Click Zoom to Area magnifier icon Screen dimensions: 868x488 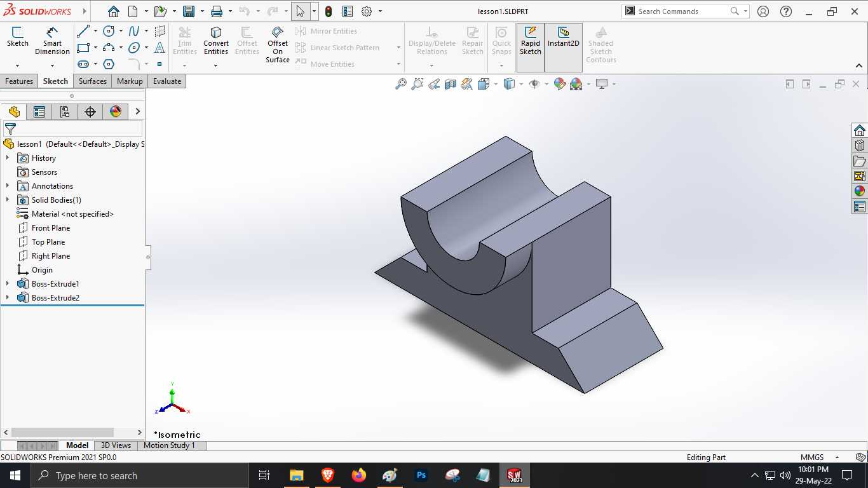coord(417,84)
